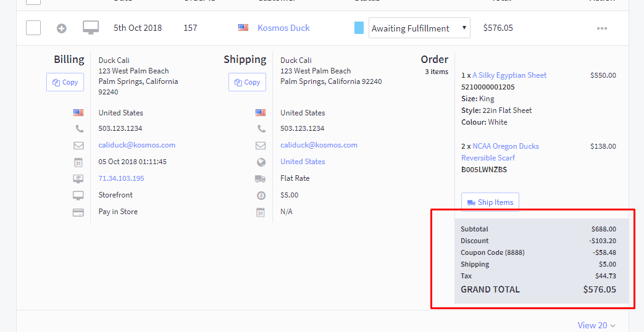Click the shipping envelope email icon
Image resolution: width=644 pixels, height=332 pixels.
[261, 145]
